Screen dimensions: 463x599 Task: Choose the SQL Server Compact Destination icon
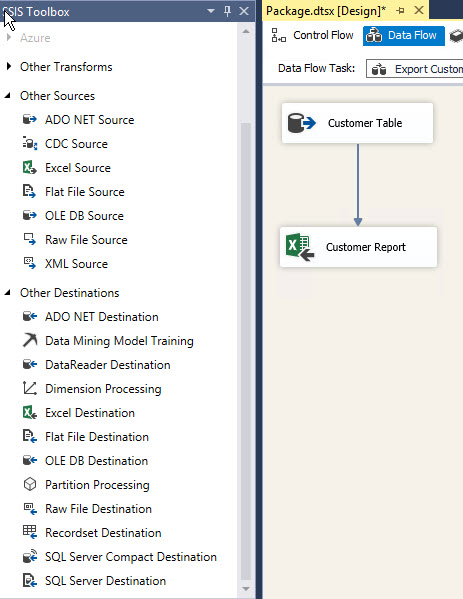[29, 557]
